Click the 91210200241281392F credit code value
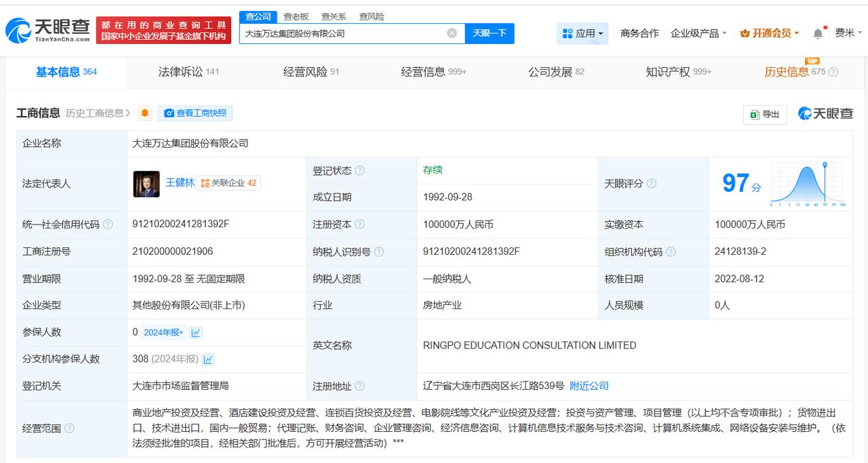Viewport: 868px width, 463px height. [x=181, y=224]
